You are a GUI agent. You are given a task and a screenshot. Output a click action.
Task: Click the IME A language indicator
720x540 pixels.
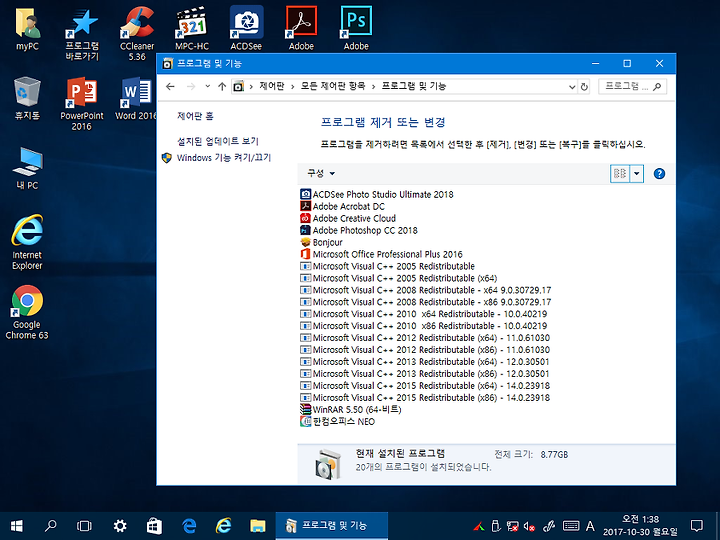(591, 526)
